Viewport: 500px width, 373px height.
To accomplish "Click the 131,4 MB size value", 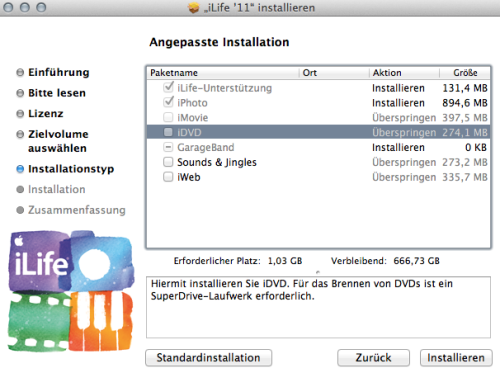I will pyautogui.click(x=465, y=88).
